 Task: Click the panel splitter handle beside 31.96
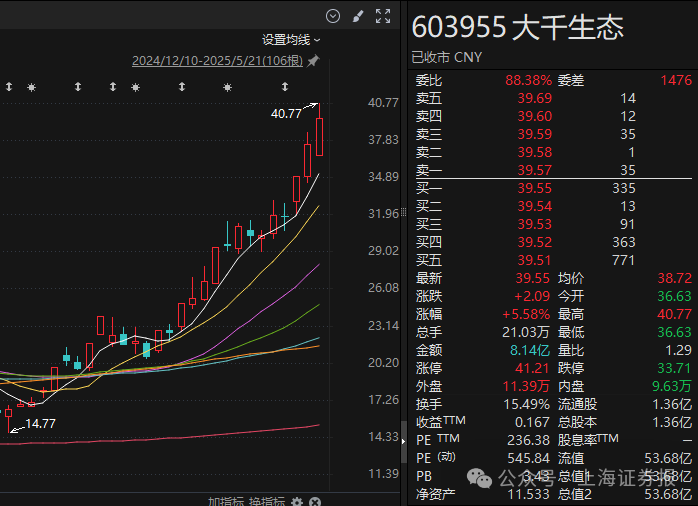(x=404, y=212)
